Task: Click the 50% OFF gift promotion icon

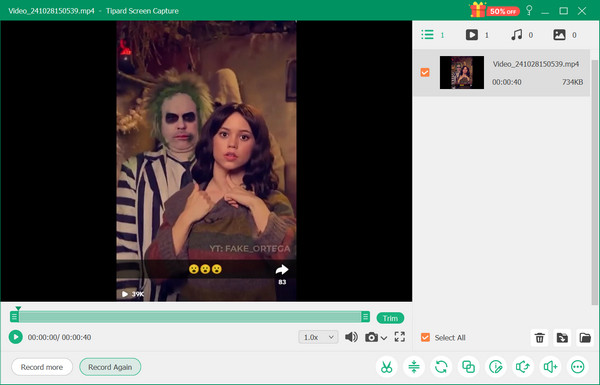Action: 494,10
